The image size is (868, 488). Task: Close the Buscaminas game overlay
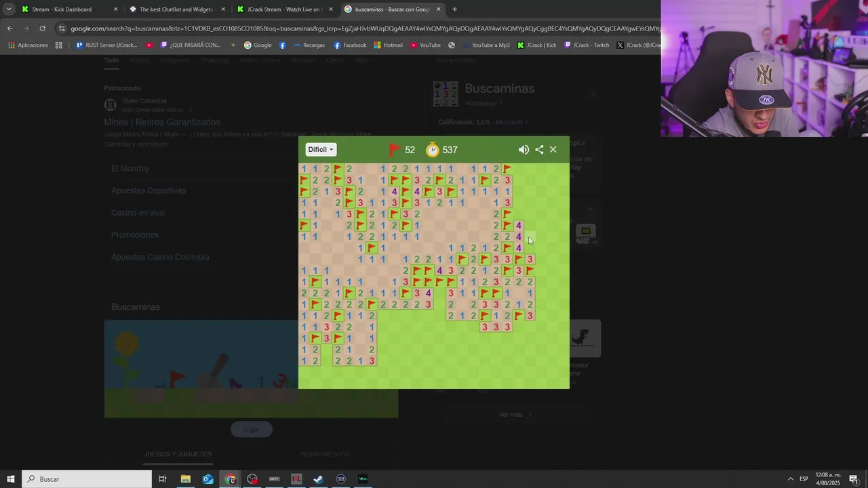click(x=553, y=150)
